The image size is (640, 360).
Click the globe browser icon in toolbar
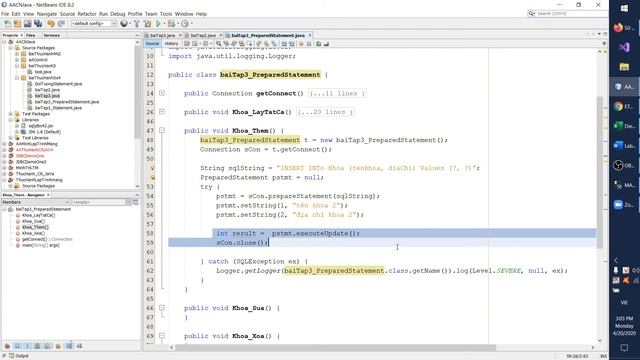pyautogui.click(x=124, y=24)
